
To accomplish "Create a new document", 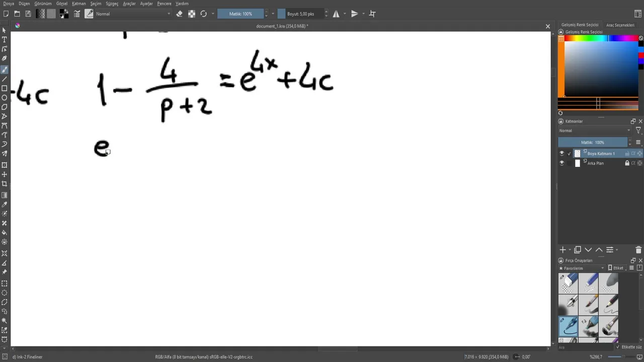I will click(6, 14).
